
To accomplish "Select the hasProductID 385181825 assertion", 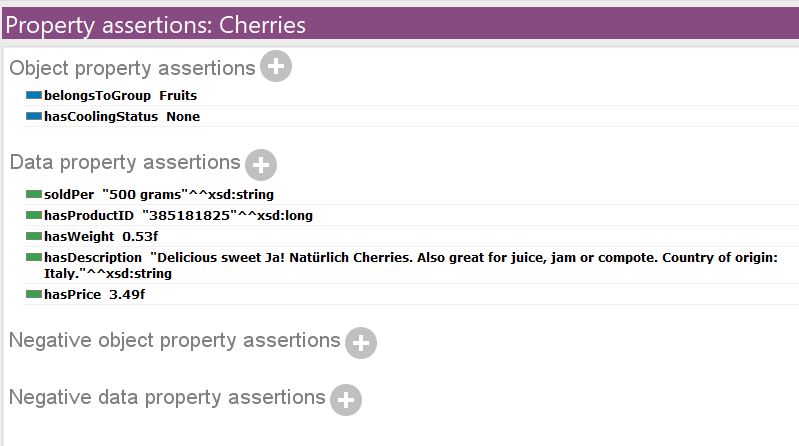I will pos(412,215).
